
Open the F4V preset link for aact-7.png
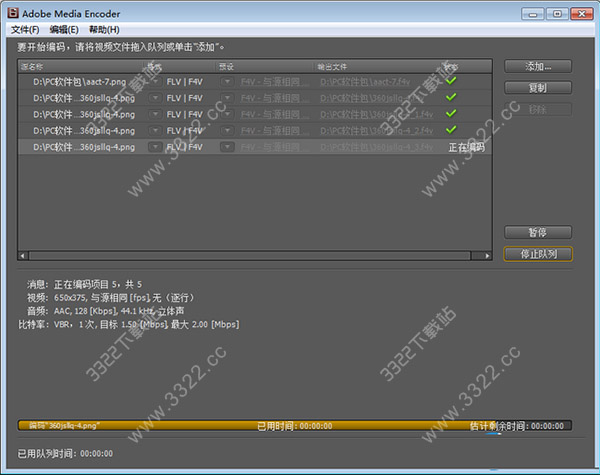click(275, 82)
